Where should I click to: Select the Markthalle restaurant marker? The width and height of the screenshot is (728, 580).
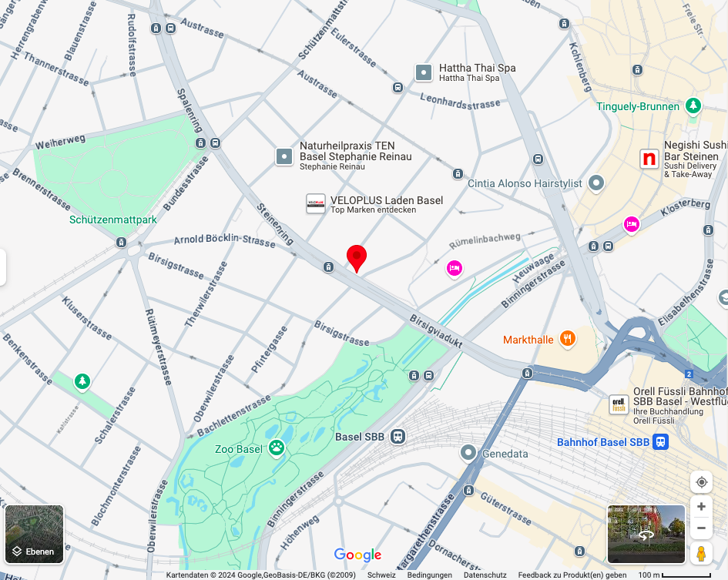567,339
